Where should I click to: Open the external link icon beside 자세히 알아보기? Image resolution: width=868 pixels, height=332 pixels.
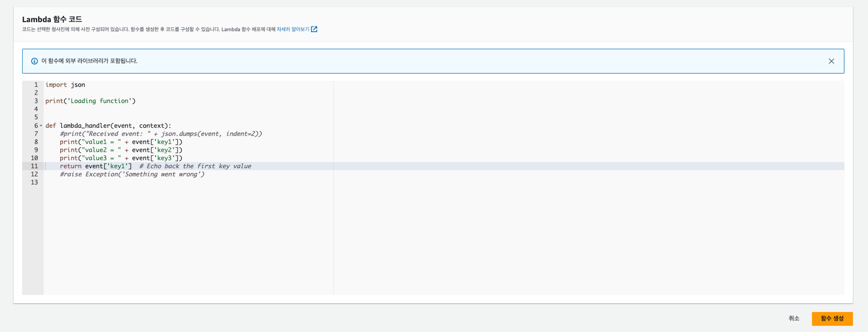(x=314, y=29)
